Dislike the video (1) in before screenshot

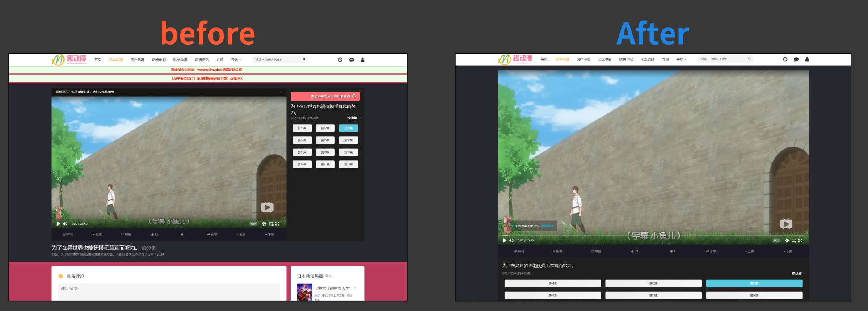[x=183, y=235]
